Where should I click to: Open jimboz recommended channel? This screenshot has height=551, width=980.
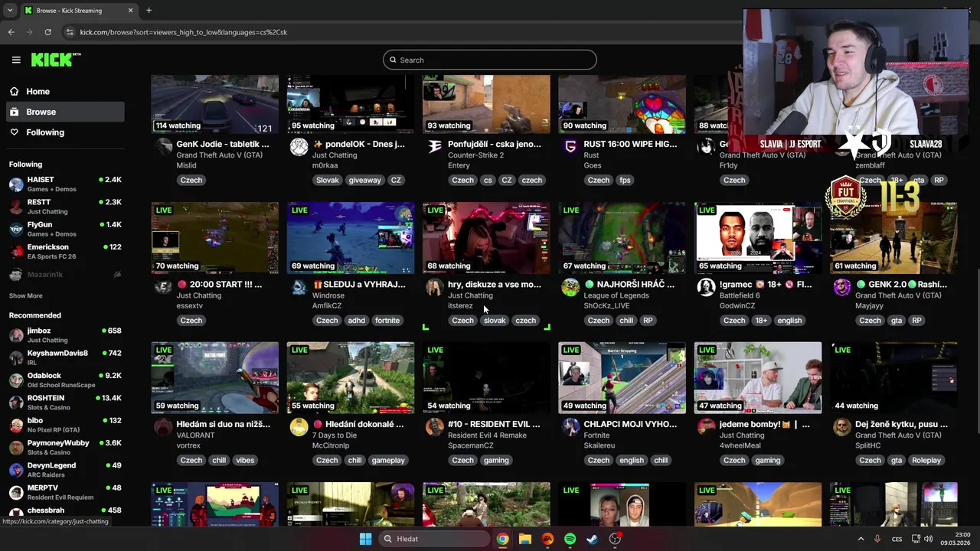[x=65, y=335]
